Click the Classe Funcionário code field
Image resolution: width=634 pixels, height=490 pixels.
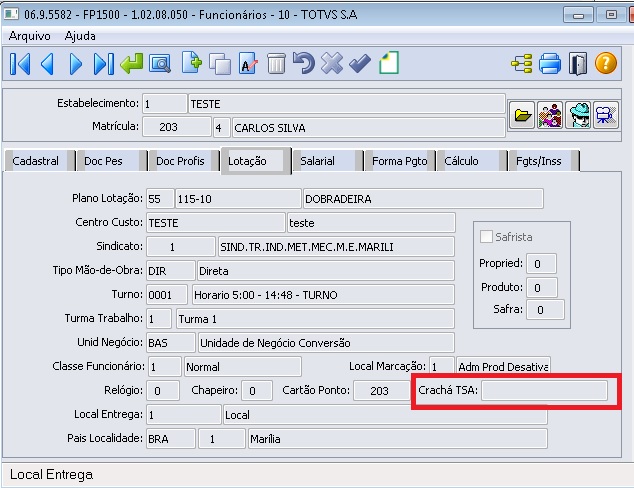[164, 366]
